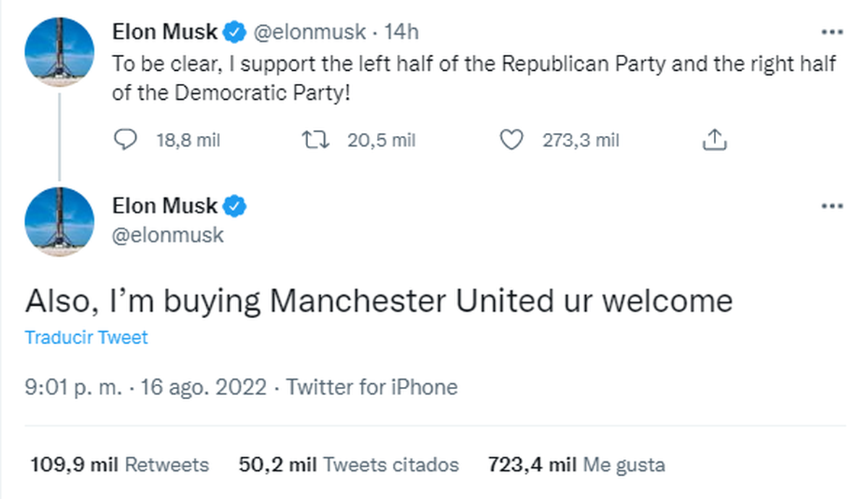
Task: Click the heart icon to like the first tweet
Action: (511, 140)
